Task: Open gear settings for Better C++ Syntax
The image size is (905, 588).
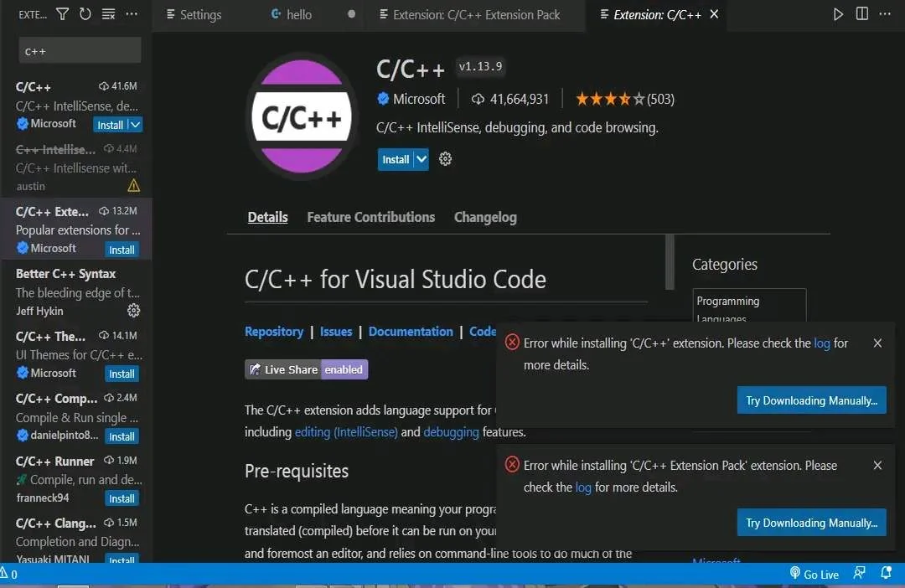Action: (x=133, y=311)
